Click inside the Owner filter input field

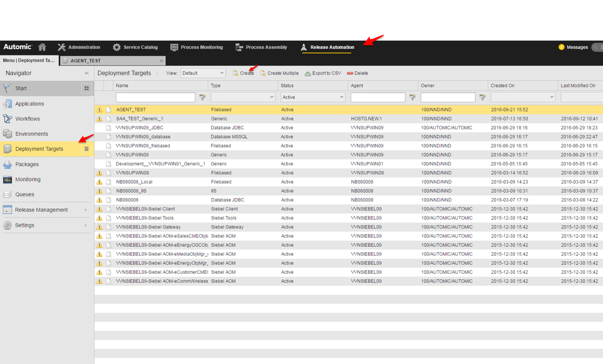448,97
